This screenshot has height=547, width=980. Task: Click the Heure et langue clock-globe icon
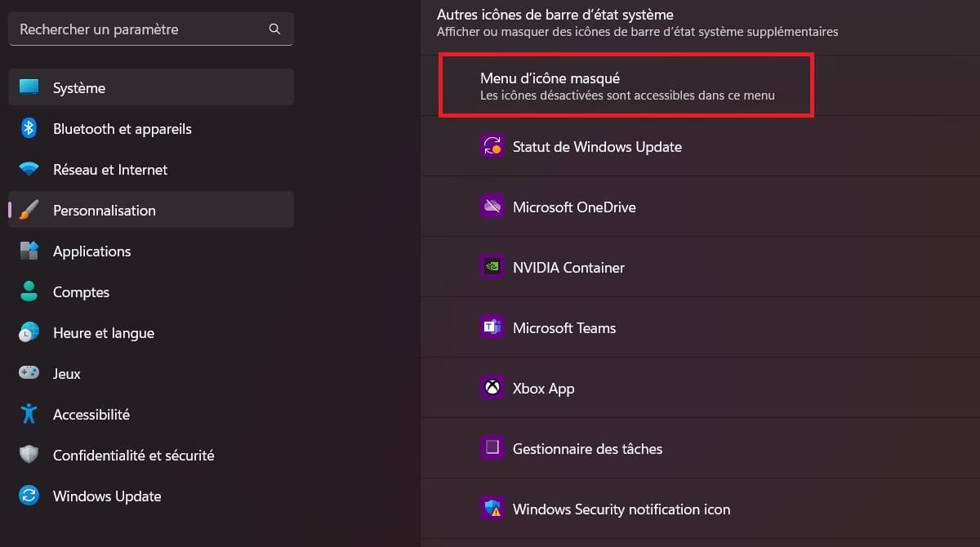[x=29, y=332]
